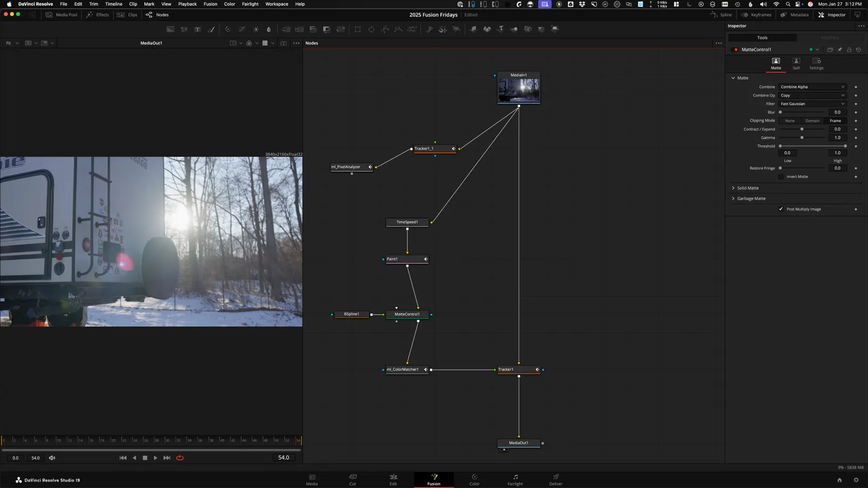Toggle the Clips panel
Screen dimensions: 868x488
[127, 15]
